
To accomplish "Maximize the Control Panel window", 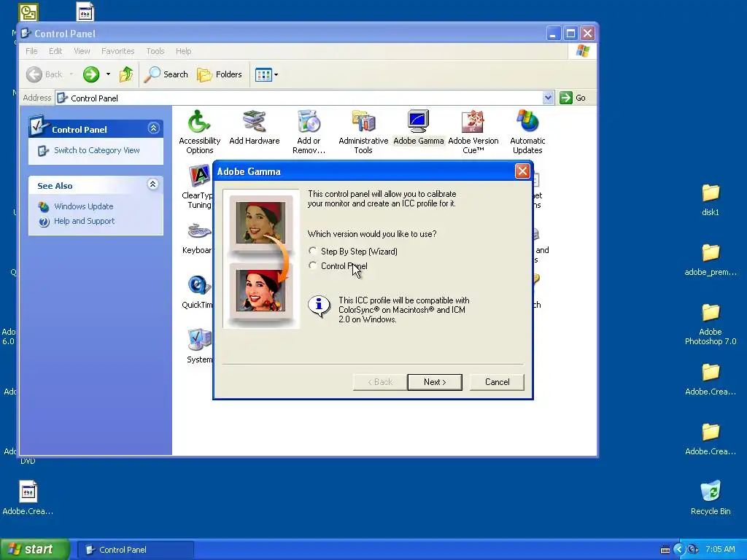I will (570, 34).
